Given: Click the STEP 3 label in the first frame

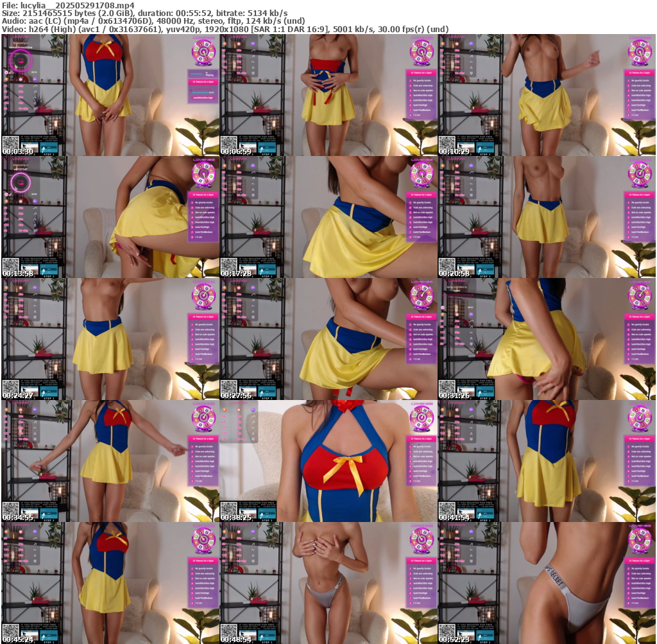Looking at the screenshot, I should tap(49, 154).
